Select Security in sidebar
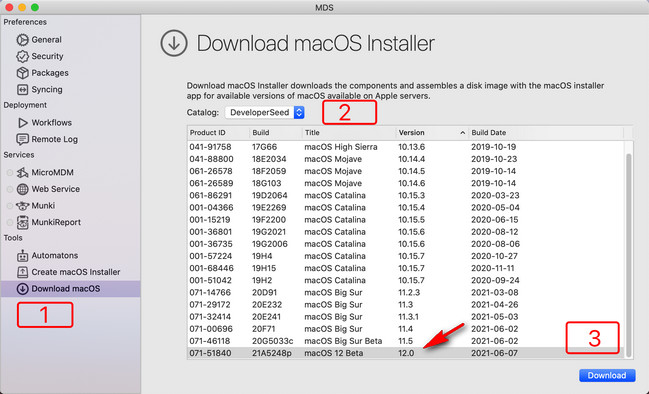Screen dimensions: 649x394 [47, 56]
